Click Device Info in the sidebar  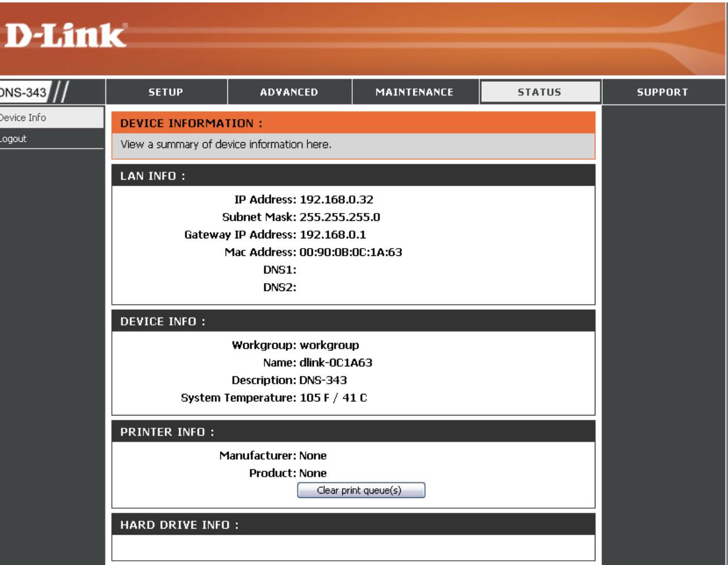[x=50, y=117]
